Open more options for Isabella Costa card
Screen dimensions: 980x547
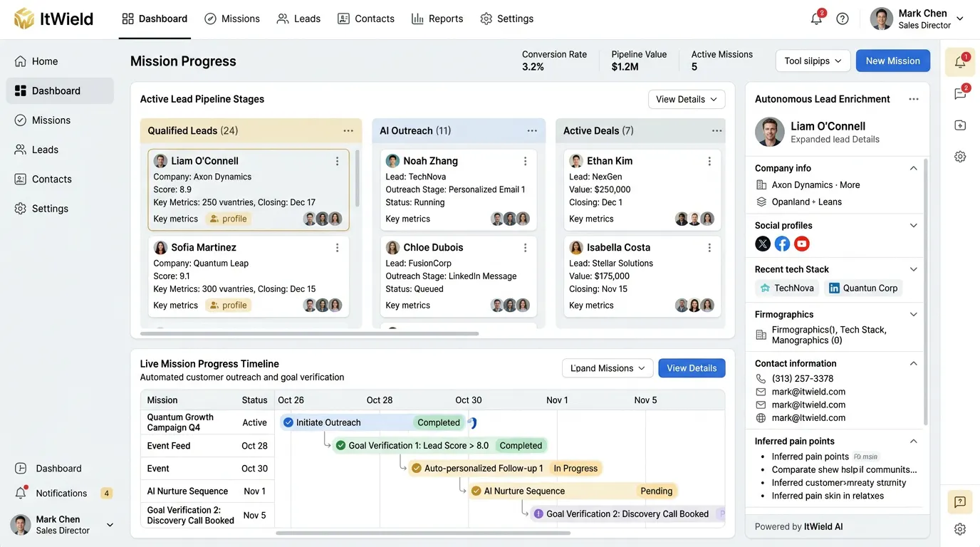pyautogui.click(x=709, y=247)
